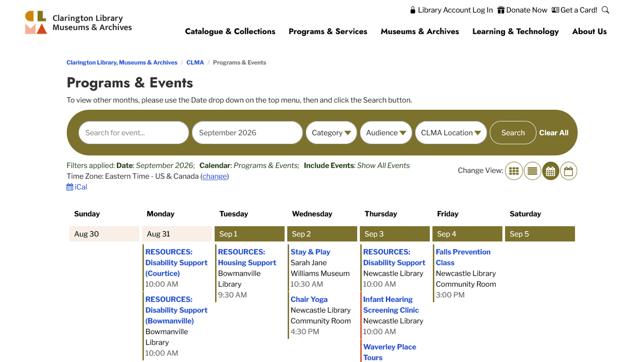Go to the CLMA breadcrumb
Screen dimensions: 644x362
(195, 63)
